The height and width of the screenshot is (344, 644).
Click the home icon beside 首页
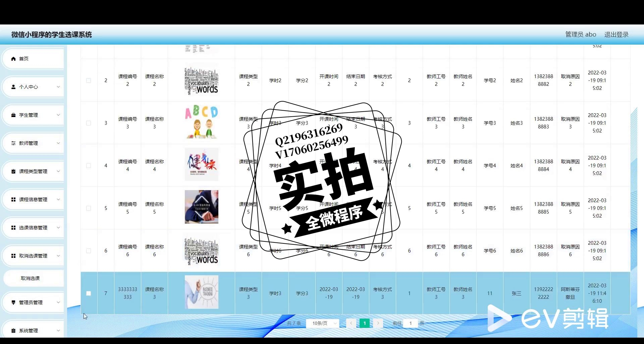point(13,59)
